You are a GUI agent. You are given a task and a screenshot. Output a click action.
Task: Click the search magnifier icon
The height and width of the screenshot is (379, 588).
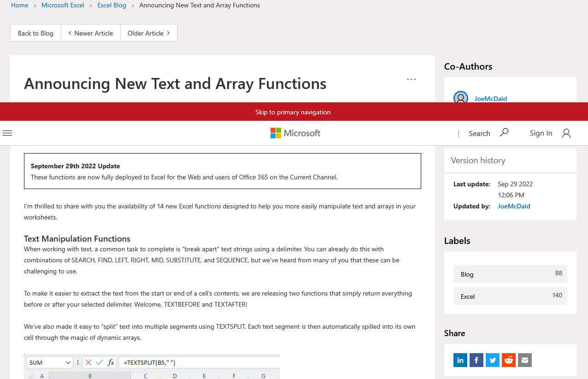coord(504,133)
